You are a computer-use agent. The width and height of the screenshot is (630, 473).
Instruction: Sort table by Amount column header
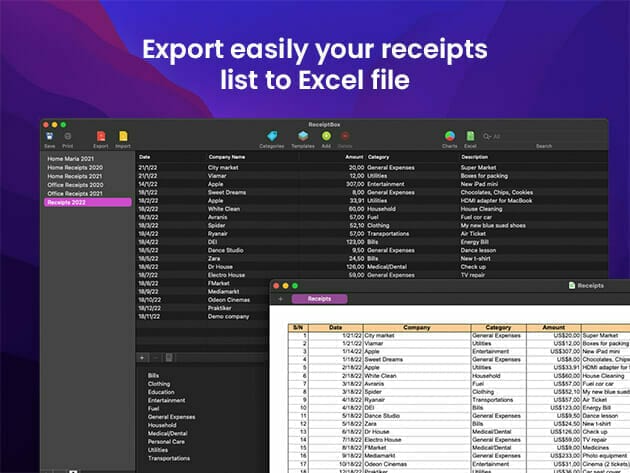tap(353, 157)
